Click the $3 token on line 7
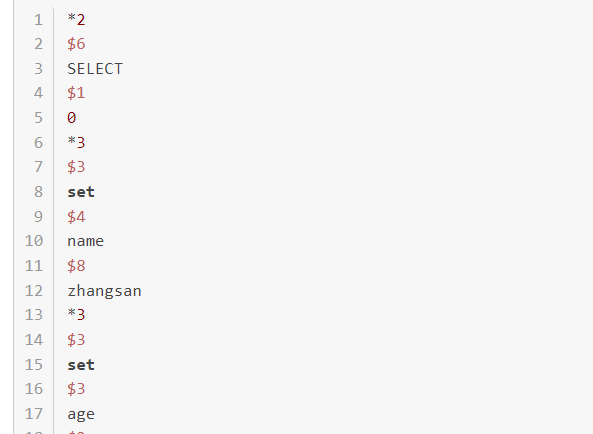Screen dimensions: 593x434 [76, 167]
